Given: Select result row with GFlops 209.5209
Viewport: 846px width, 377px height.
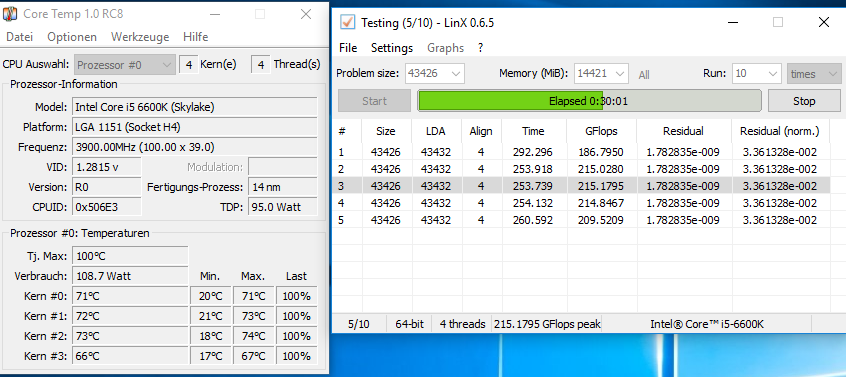Looking at the screenshot, I should tap(582, 220).
